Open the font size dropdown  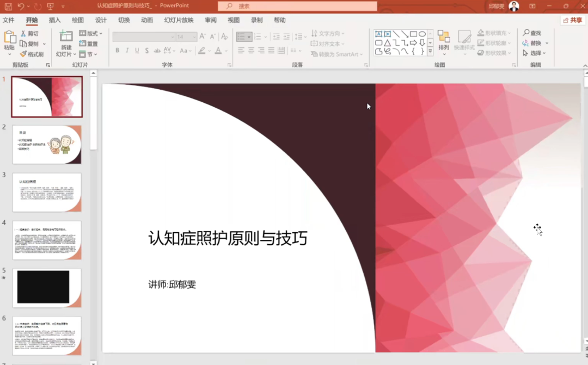point(195,37)
